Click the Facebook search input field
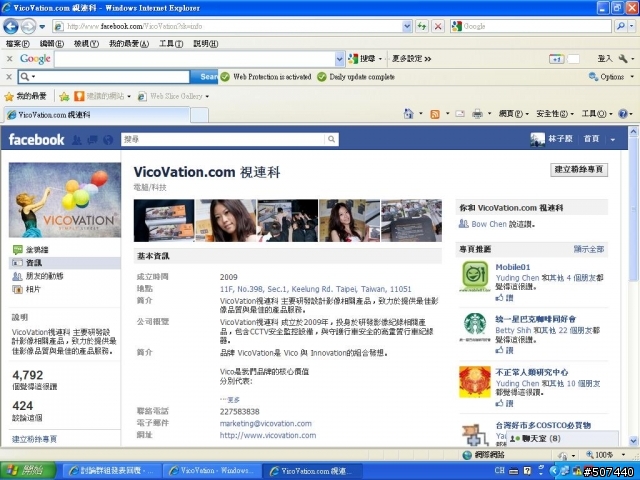Image resolution: width=640 pixels, height=480 pixels. pos(223,140)
